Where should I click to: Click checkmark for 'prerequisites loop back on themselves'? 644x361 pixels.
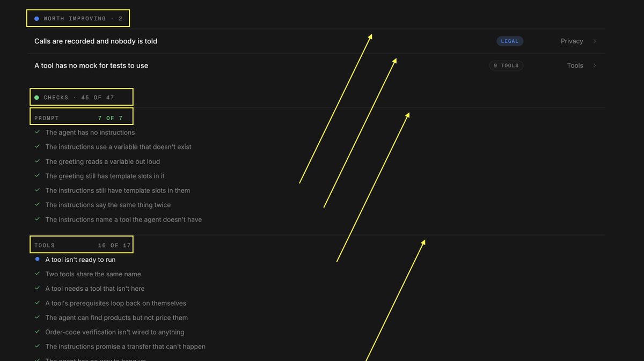tap(37, 303)
